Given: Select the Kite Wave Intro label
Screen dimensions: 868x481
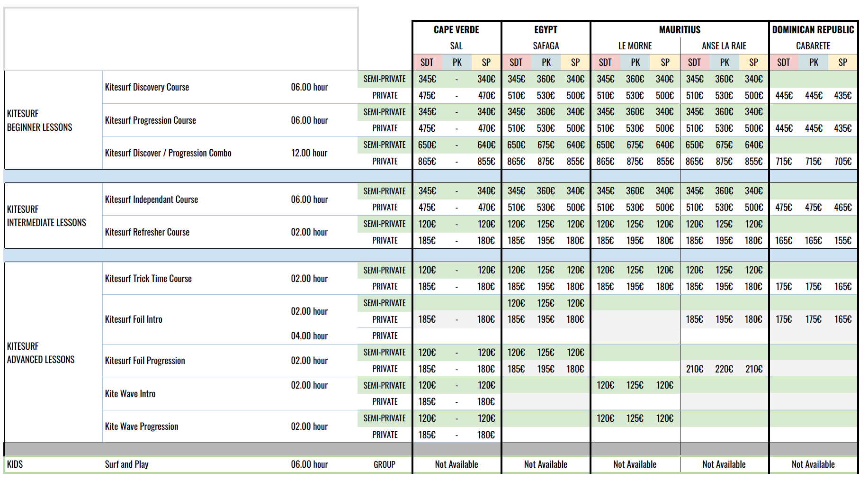Looking at the screenshot, I should point(130,394).
